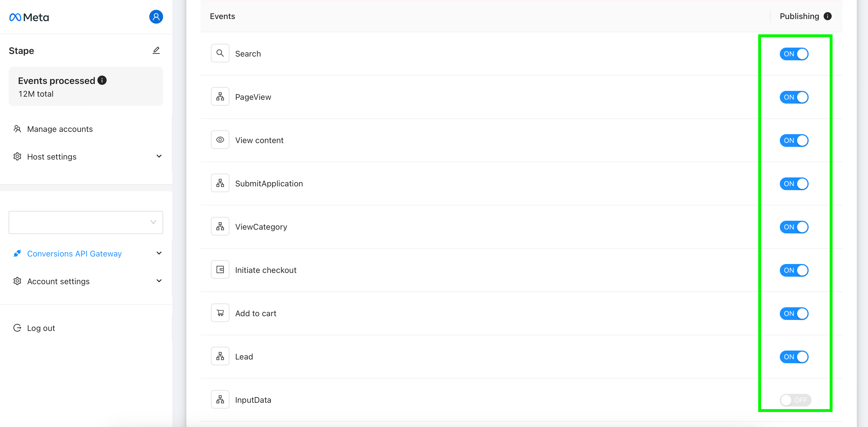Click the Publishing info icon
Viewport: 868px width, 427px height.
(x=828, y=16)
